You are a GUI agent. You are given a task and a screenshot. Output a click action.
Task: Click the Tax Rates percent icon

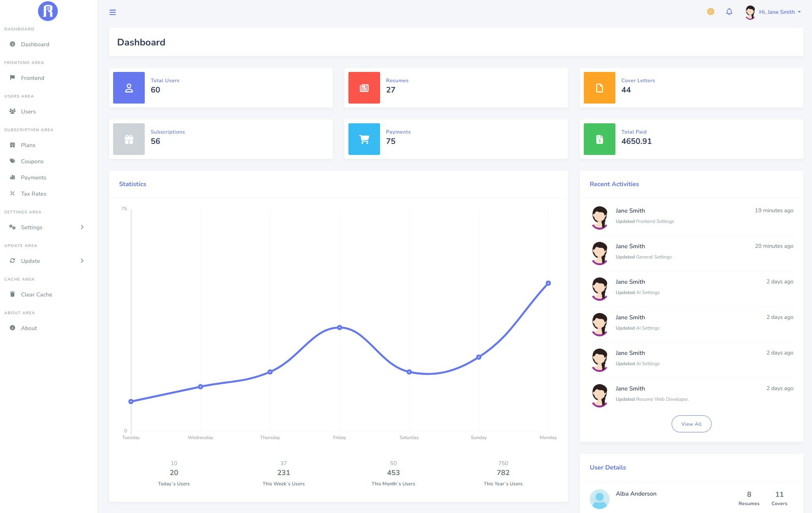[x=12, y=193]
